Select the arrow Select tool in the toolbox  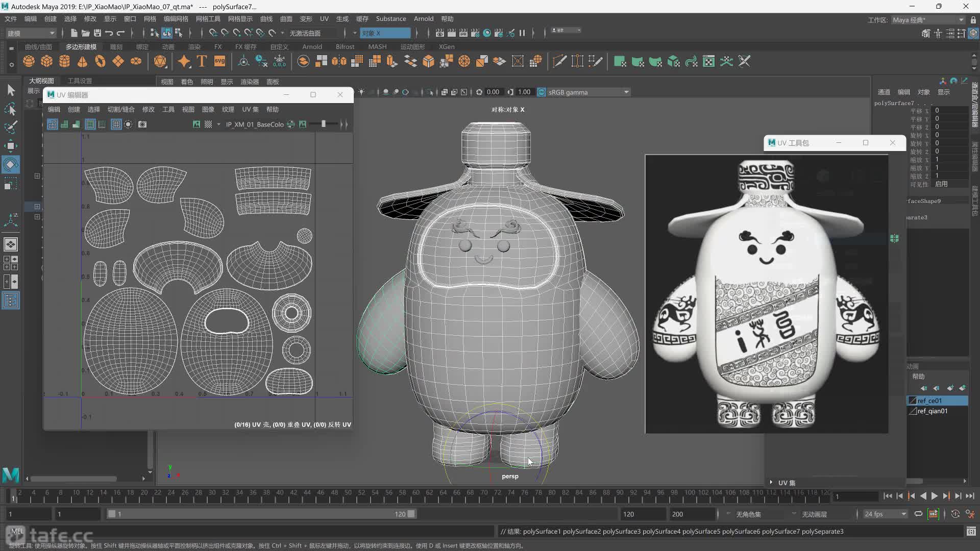(10, 90)
